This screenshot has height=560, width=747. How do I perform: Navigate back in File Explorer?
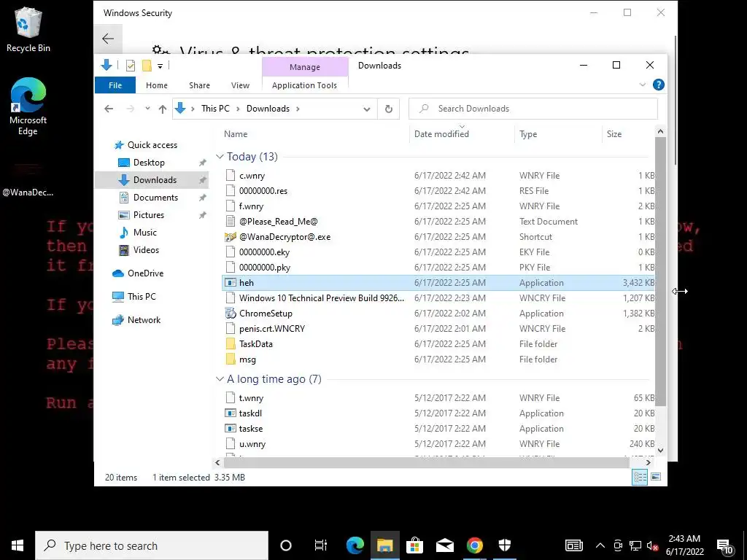[x=109, y=109]
